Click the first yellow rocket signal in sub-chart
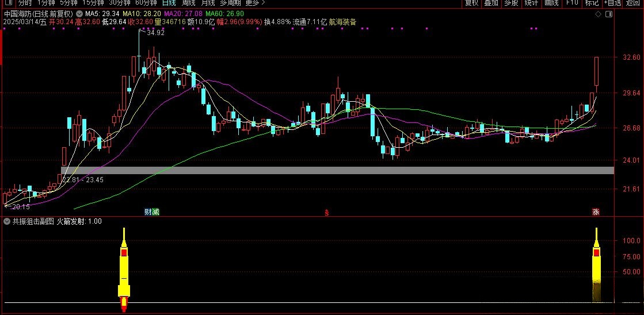This screenshot has height=315, width=644. (124, 269)
